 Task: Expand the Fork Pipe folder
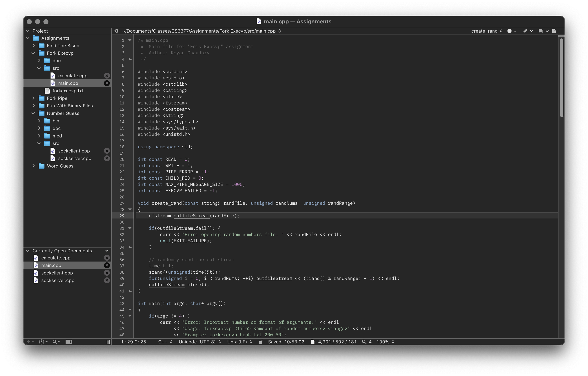33,98
